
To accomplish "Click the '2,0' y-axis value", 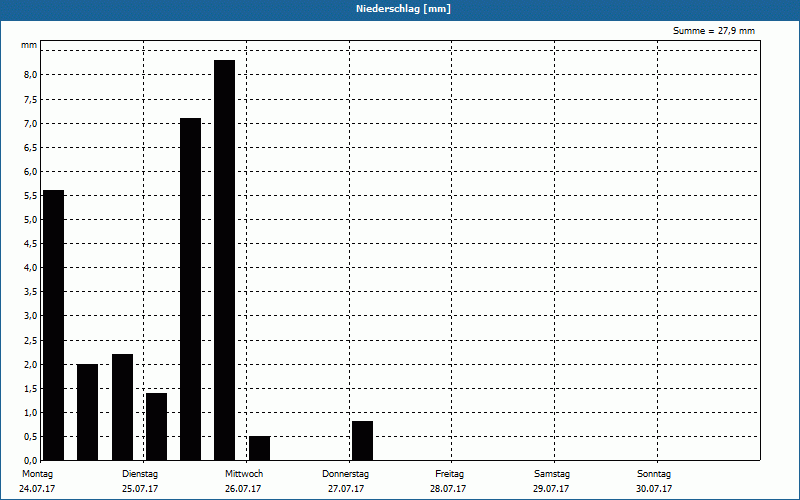I will 31,365.
